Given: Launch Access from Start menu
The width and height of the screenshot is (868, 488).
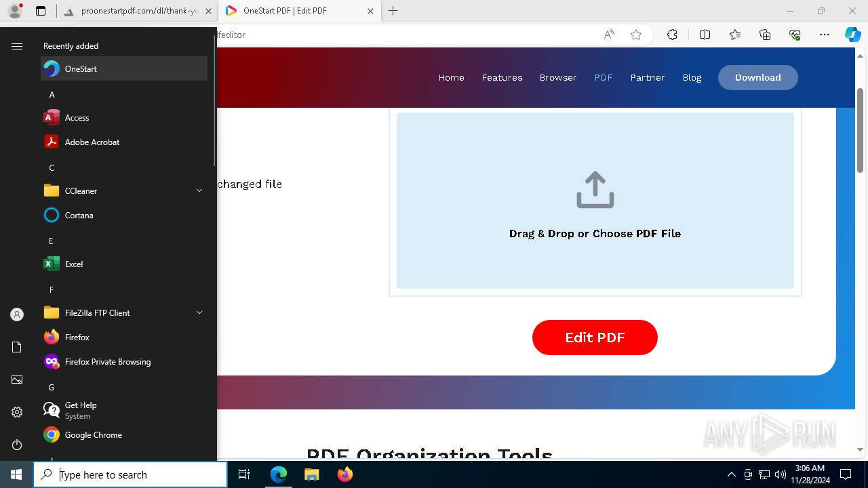Looking at the screenshot, I should (x=124, y=117).
